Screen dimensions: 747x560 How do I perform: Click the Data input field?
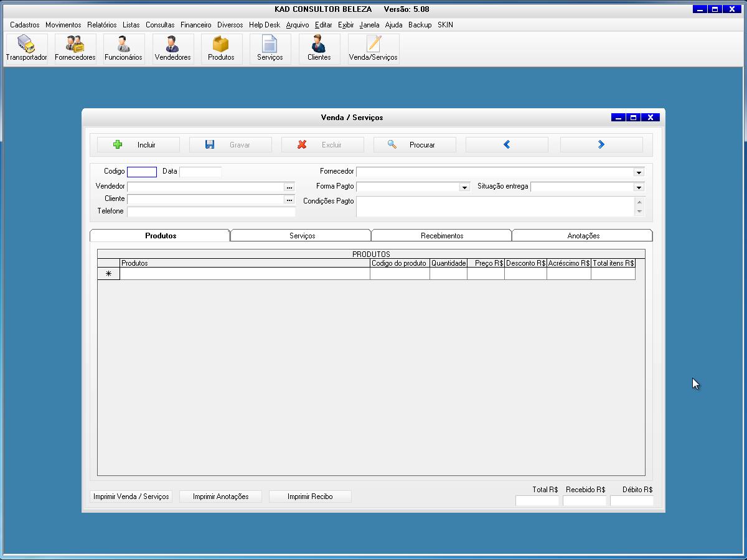[x=200, y=172]
